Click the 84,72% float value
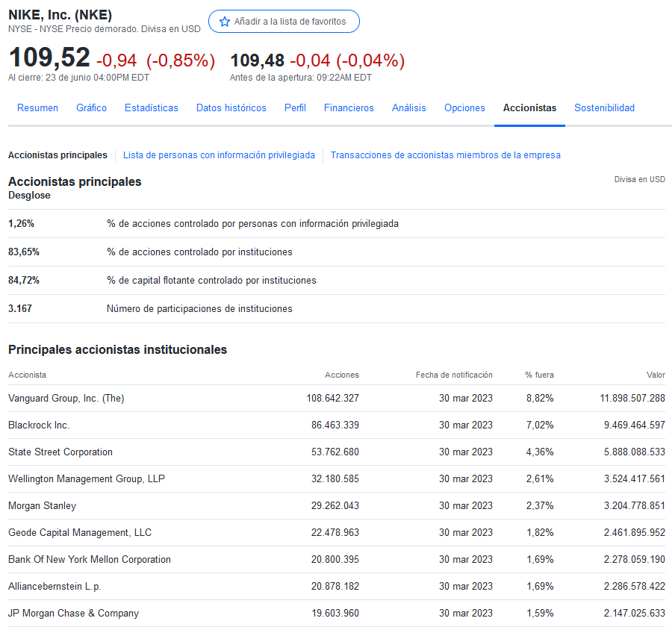Viewport: 672px width, 627px height. pyautogui.click(x=24, y=281)
